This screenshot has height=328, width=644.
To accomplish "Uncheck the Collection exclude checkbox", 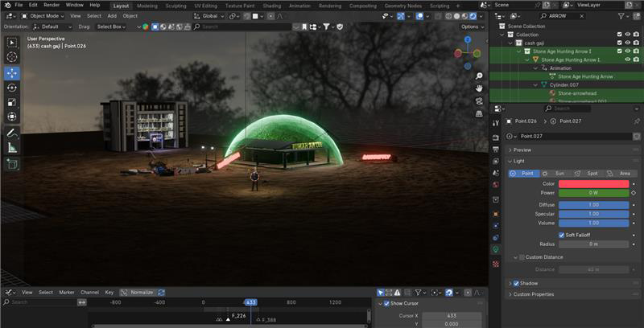I will tap(619, 35).
